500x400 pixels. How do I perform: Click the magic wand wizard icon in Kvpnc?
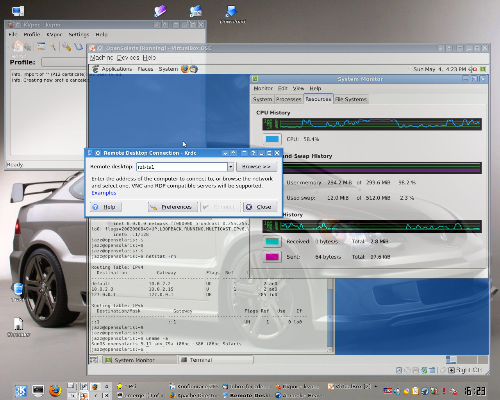[x=53, y=46]
